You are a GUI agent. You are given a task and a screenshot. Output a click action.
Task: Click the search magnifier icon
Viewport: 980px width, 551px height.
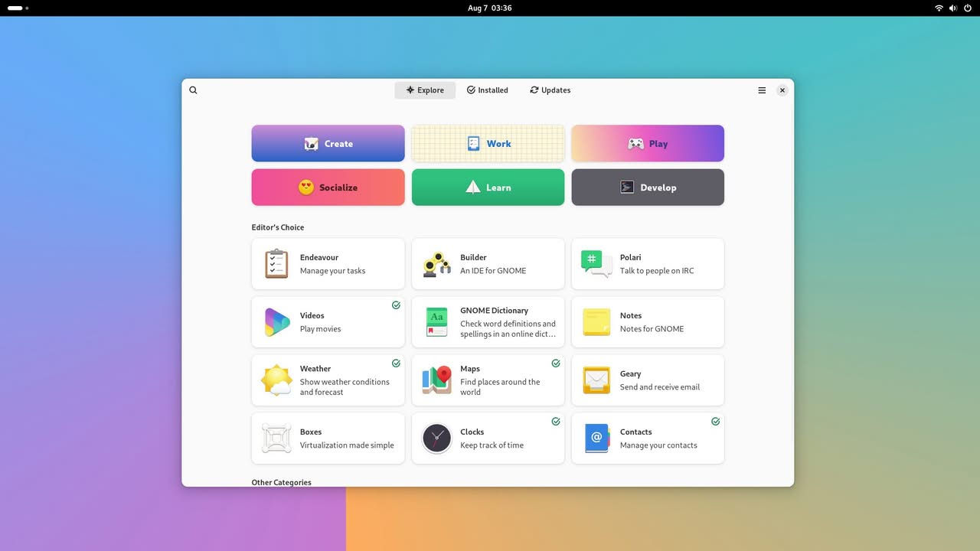[193, 90]
